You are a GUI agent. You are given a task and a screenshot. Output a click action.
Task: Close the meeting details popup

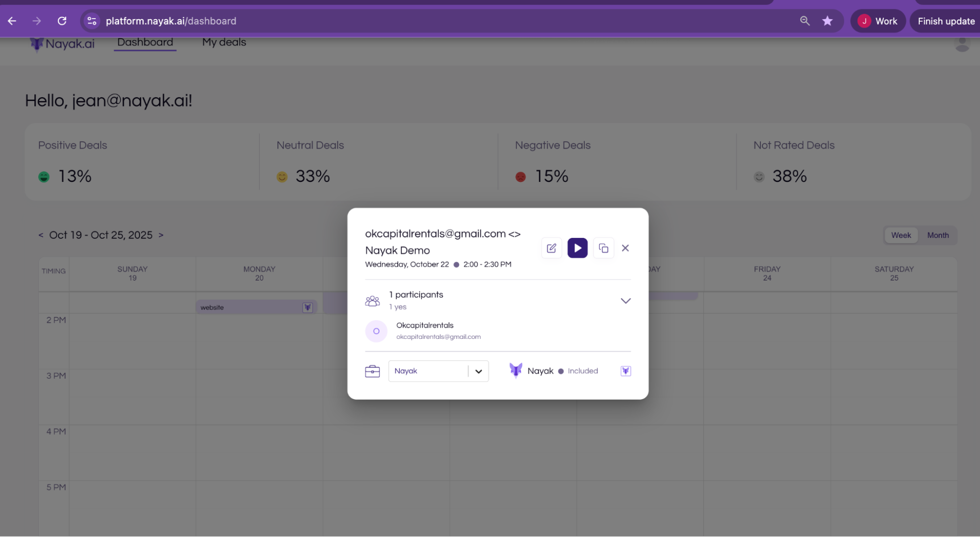click(x=625, y=248)
